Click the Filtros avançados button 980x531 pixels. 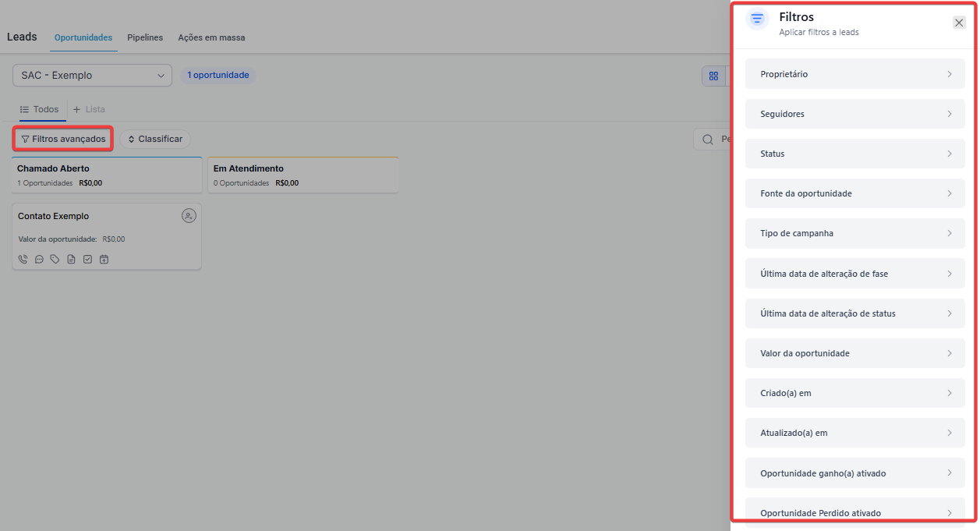pos(63,139)
